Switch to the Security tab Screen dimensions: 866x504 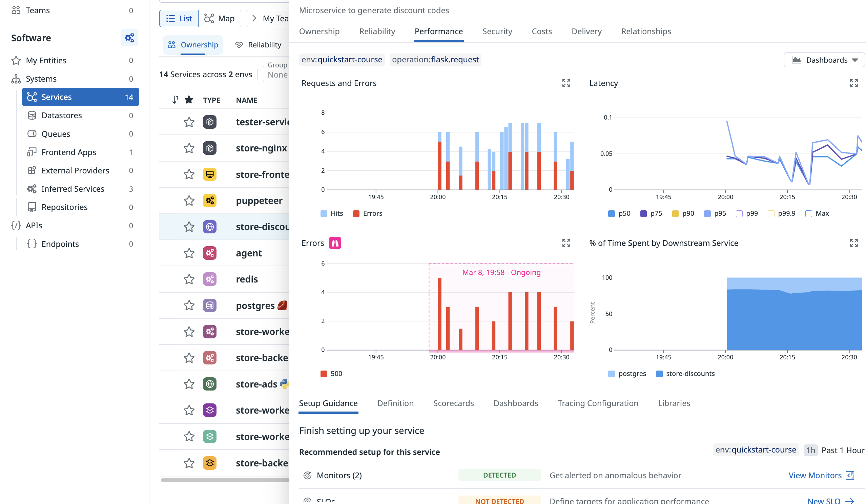click(x=497, y=31)
